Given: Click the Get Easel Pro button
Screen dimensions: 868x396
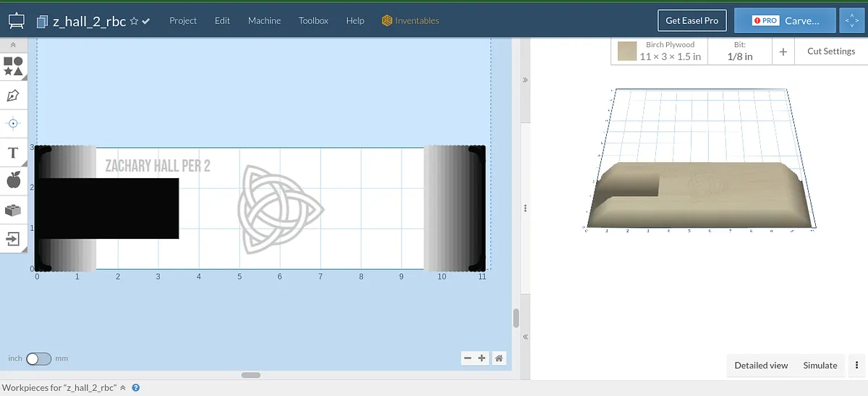Looking at the screenshot, I should [692, 21].
